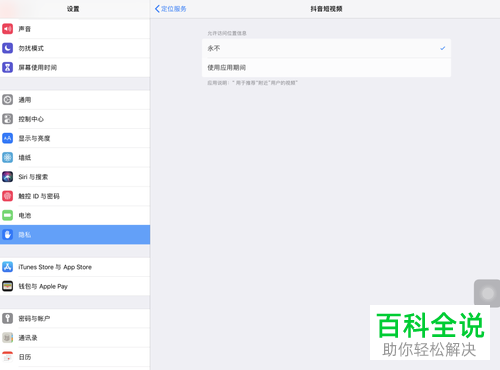Tap the Privacy (隐私) hand icon
The image size is (500, 370).
click(8, 235)
